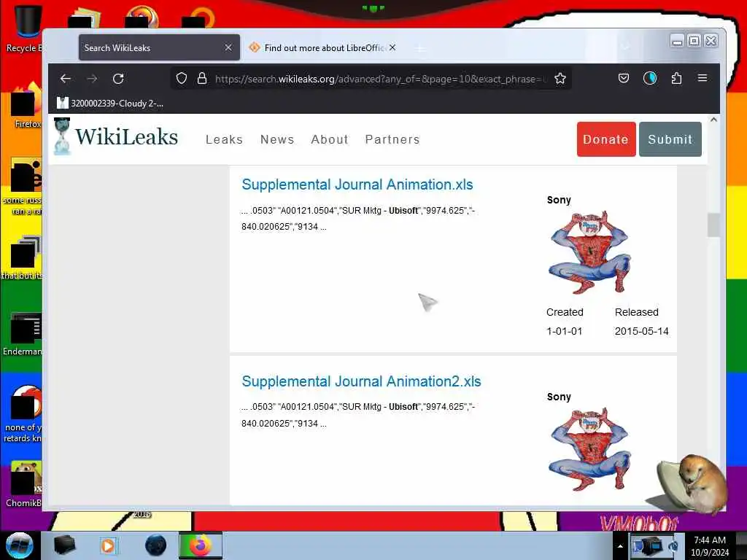
Task: Click the WikiLeaks logo
Action: tap(116, 137)
